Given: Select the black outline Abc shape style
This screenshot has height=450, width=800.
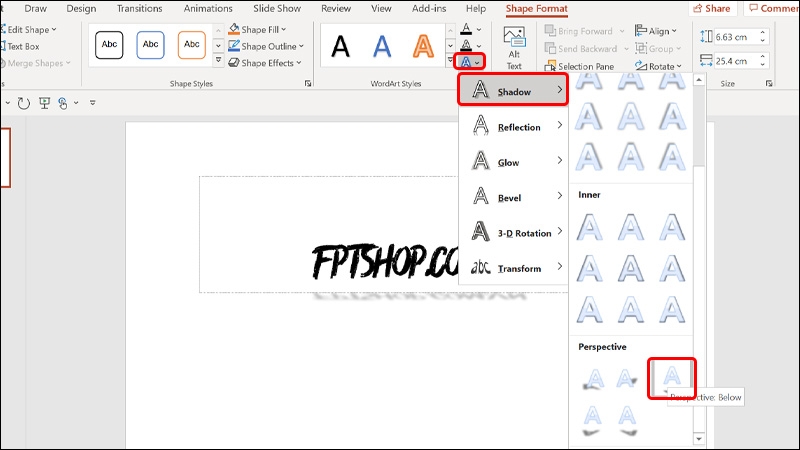Looking at the screenshot, I should [x=109, y=45].
